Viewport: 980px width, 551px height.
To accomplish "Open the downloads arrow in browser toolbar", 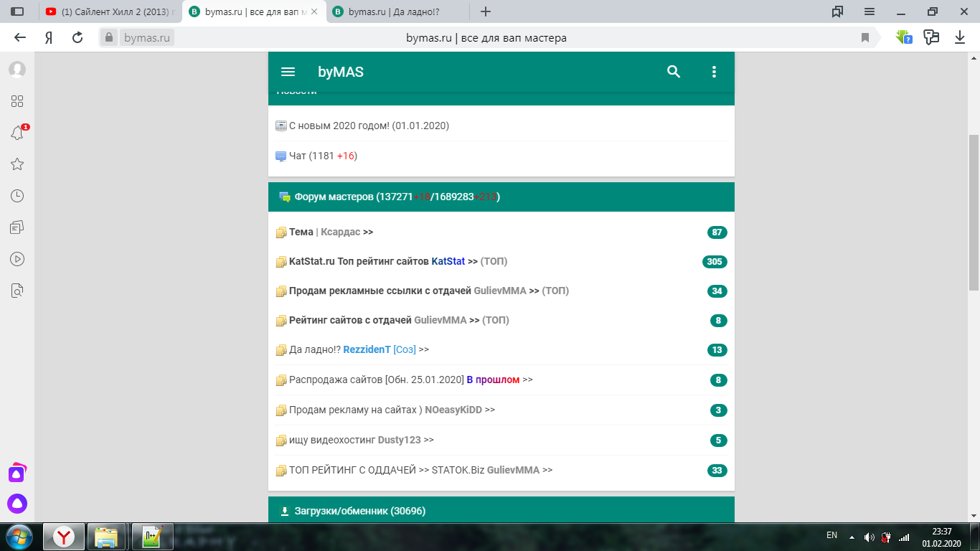I will click(960, 38).
